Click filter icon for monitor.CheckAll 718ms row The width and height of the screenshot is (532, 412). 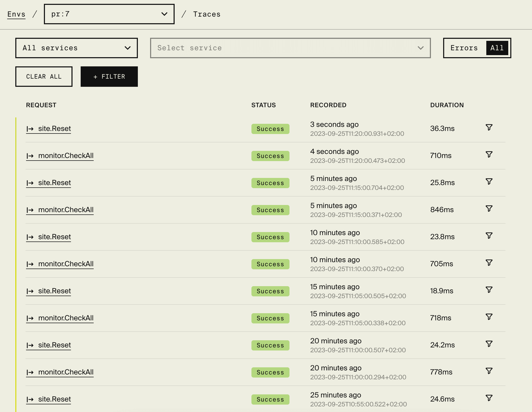[489, 317]
